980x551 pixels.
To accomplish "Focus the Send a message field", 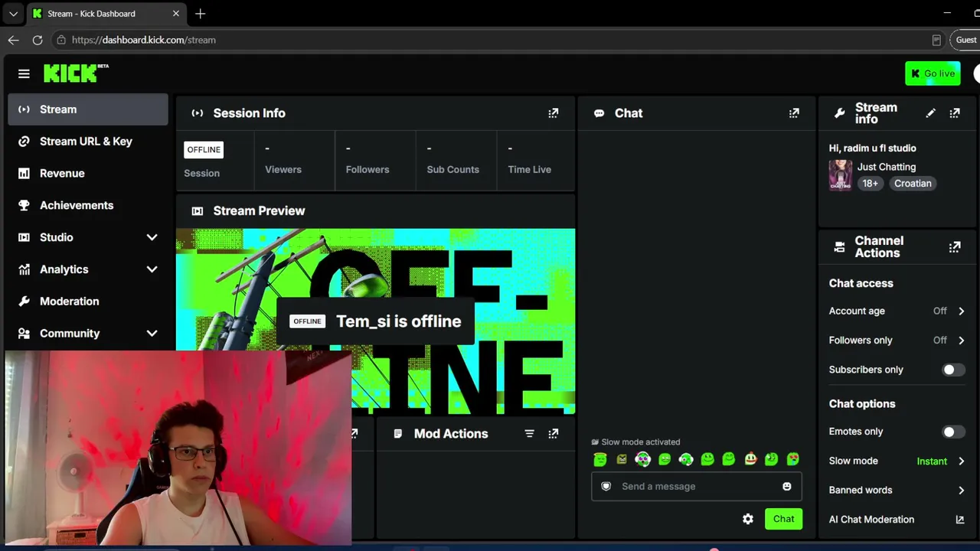I will (696, 487).
